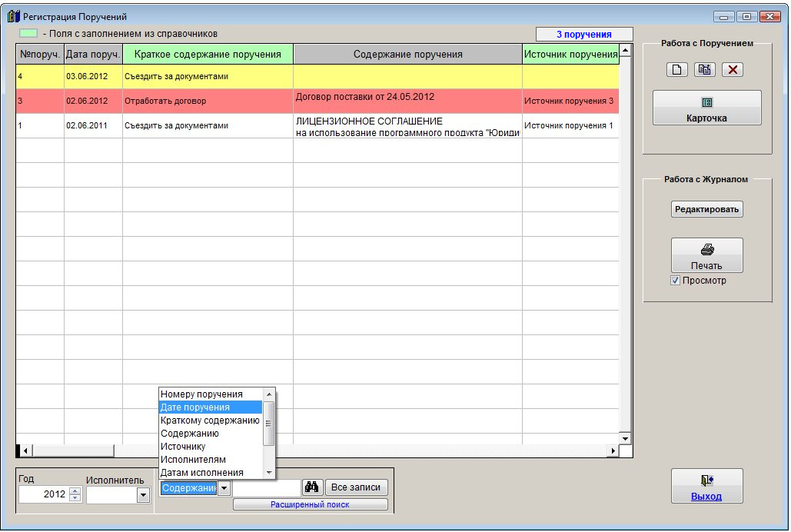Viewport: 791px width, 532px height.
Task: Choose 'Краткому содержанию' from the list
Action: (x=210, y=421)
